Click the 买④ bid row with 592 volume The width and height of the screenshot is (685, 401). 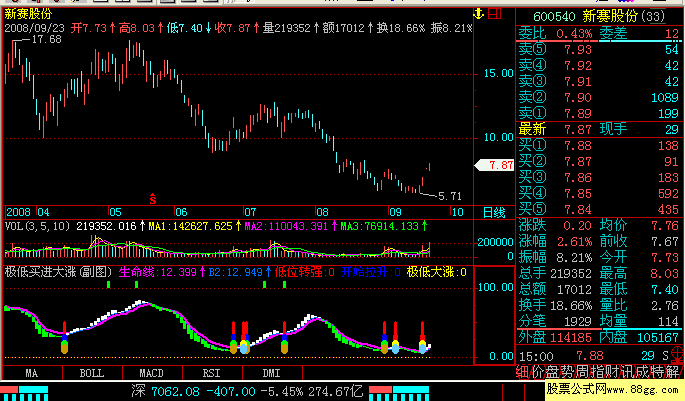pyautogui.click(x=599, y=194)
